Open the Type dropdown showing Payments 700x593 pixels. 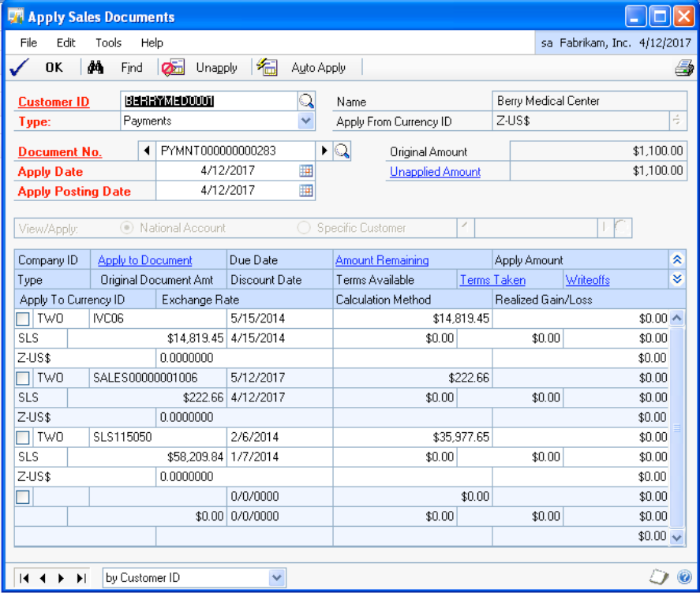(306, 121)
